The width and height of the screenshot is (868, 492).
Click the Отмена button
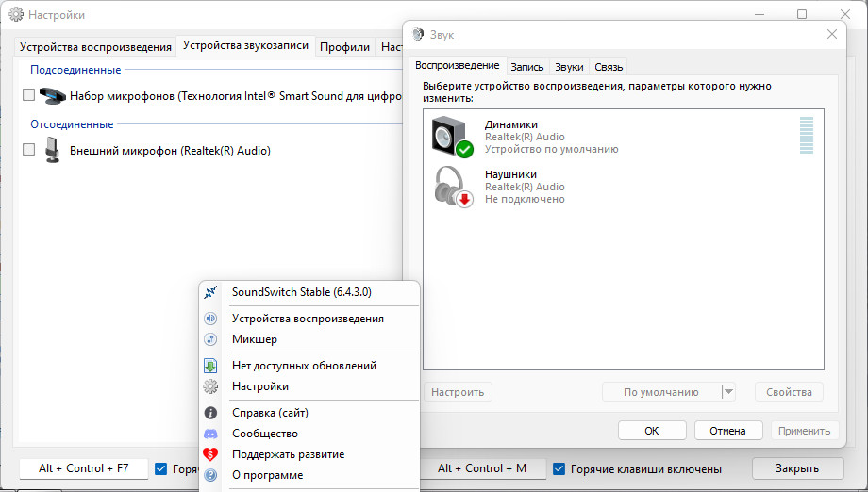tap(728, 431)
